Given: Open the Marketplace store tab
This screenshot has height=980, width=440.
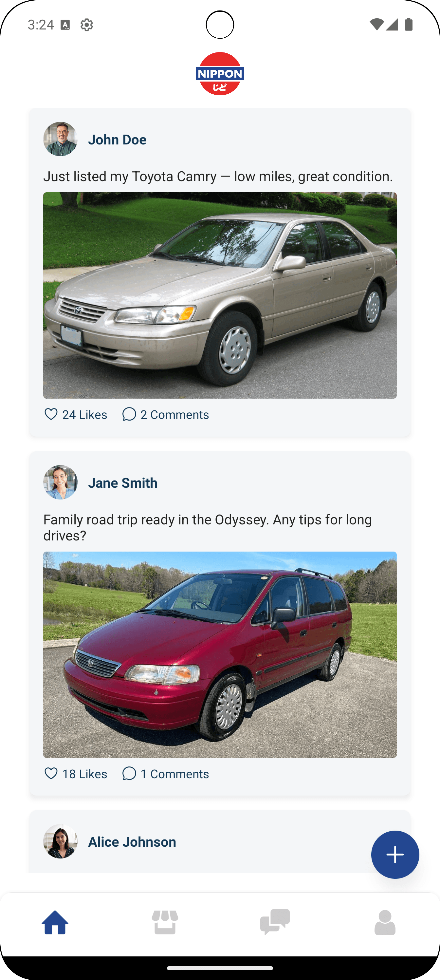Looking at the screenshot, I should [165, 922].
